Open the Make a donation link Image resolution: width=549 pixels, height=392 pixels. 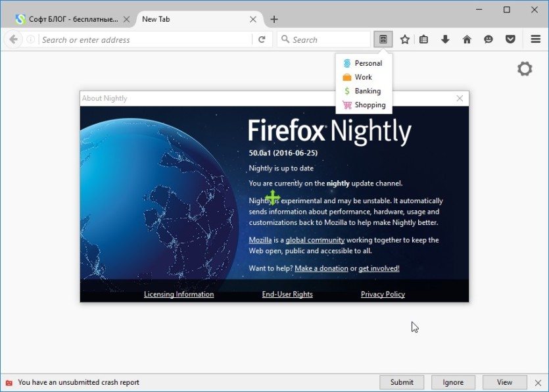tap(322, 268)
